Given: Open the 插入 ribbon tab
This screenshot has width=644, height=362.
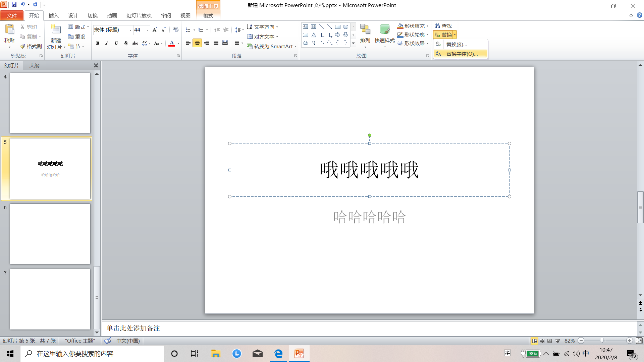Looking at the screenshot, I should pyautogui.click(x=53, y=15).
